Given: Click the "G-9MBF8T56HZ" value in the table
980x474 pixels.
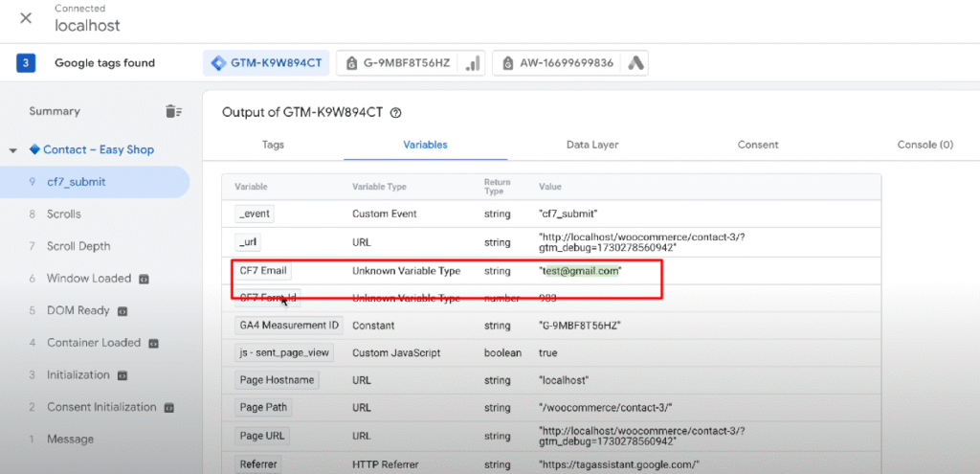Looking at the screenshot, I should (579, 326).
